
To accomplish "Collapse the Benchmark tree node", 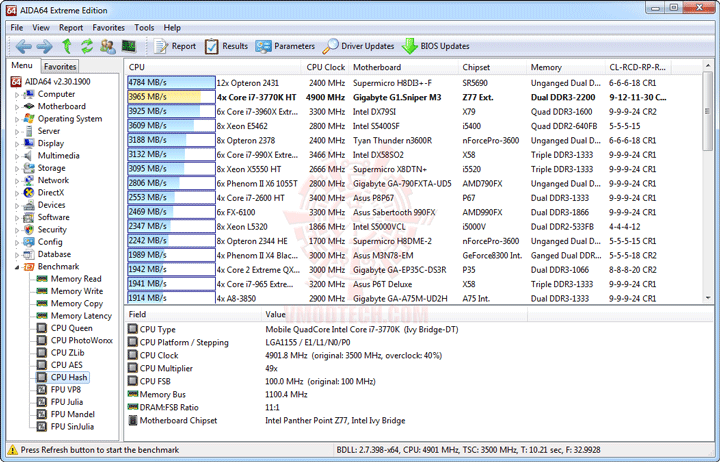I will click(x=17, y=267).
